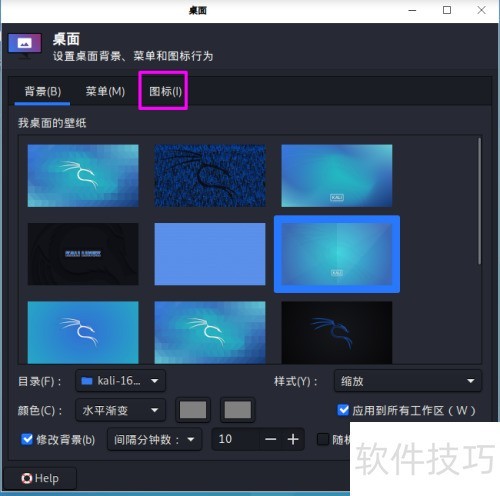Switch to the 菜单(M) tab
500x496 pixels.
point(105,91)
